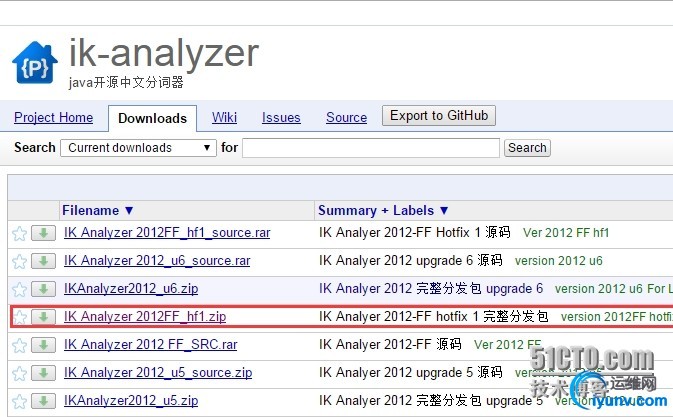Click the ik-analyzer project title
This screenshot has height=417, width=673.
coord(164,53)
